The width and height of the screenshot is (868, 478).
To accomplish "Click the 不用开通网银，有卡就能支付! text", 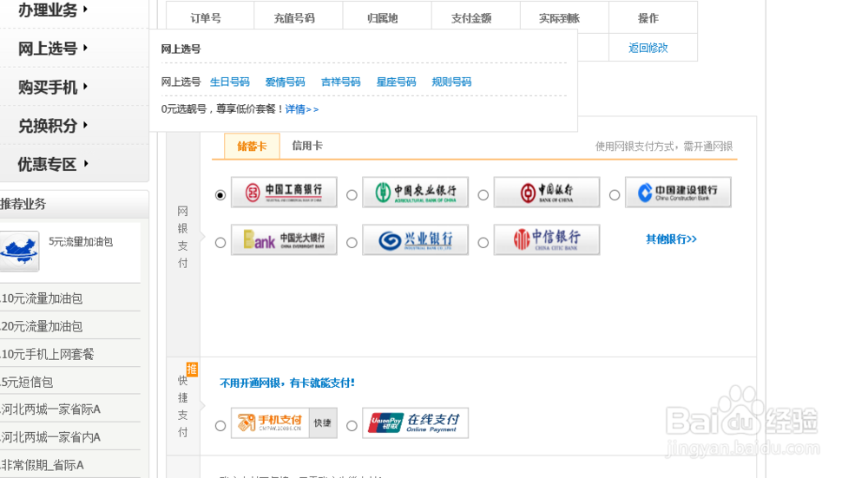I will (x=287, y=383).
